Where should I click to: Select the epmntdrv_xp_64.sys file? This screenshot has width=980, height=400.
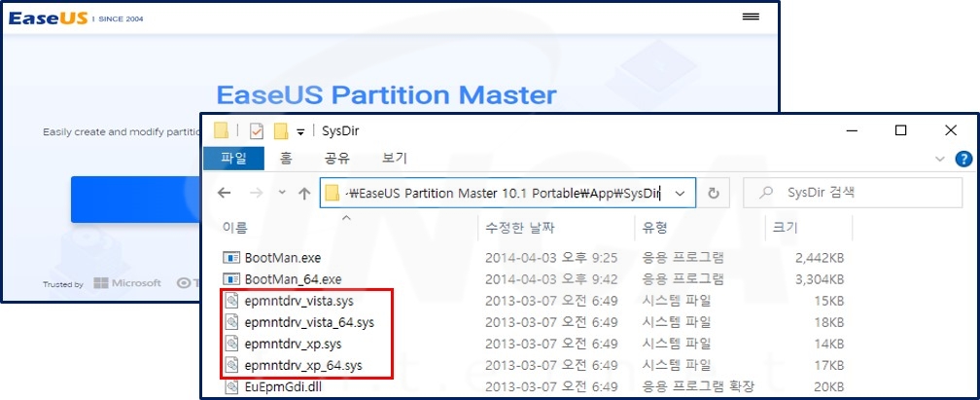tap(303, 365)
